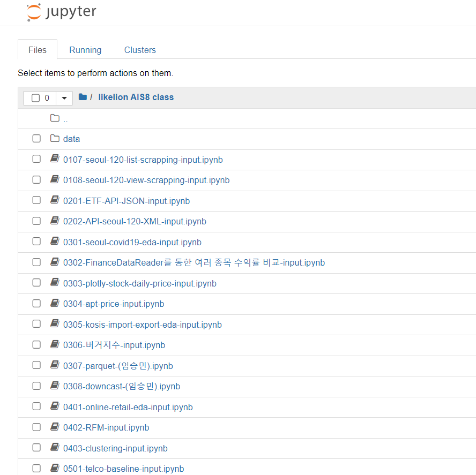Tick checkbox for 0303-plotly-stock-daily-price-input.ipynb
This screenshot has height=475, width=476.
36,283
